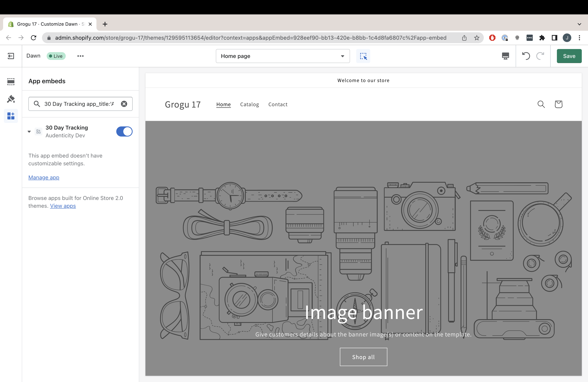Viewport: 588px width, 382px height.
Task: Disable the 30 Day Tracking toggle
Action: pos(124,131)
